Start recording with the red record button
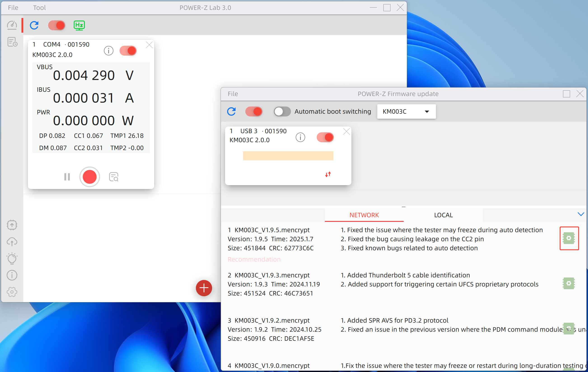This screenshot has height=372, width=588. [90, 177]
